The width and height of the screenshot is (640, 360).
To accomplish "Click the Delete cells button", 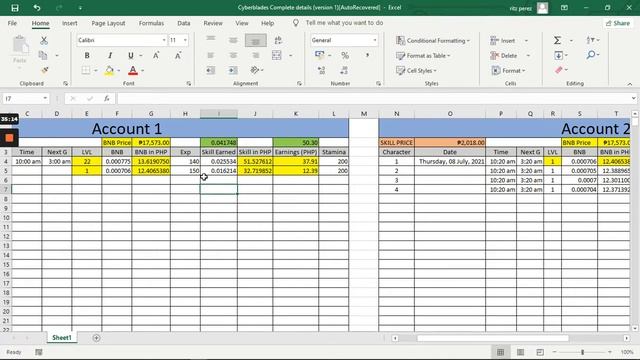I will tap(504, 56).
